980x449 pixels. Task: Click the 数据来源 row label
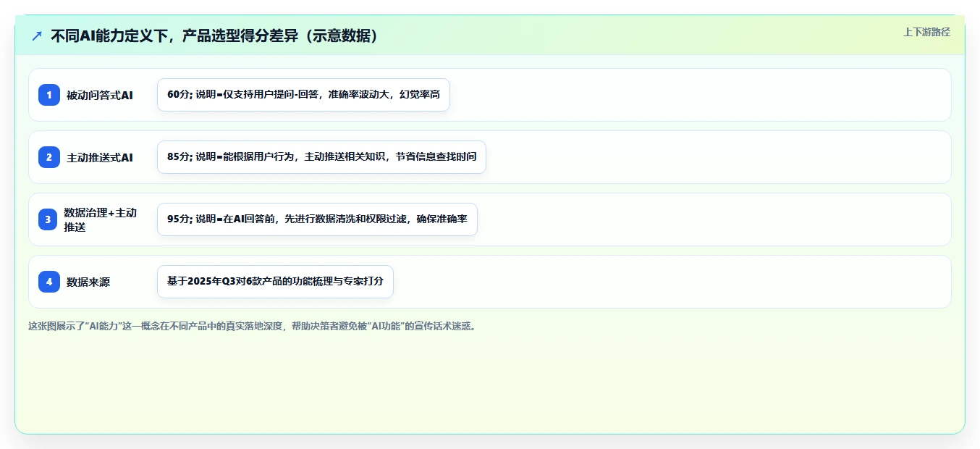click(88, 282)
